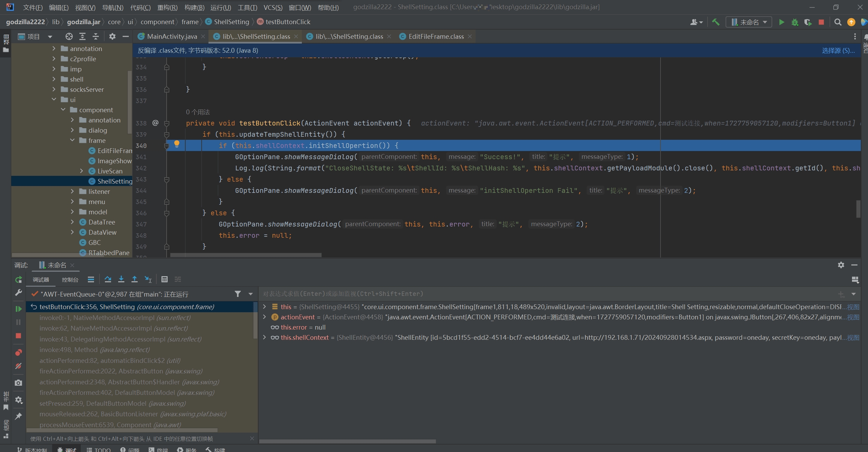The image size is (868, 452).
Task: Toggle the line 340 bulb breakpoint marker
Action: 177,144
